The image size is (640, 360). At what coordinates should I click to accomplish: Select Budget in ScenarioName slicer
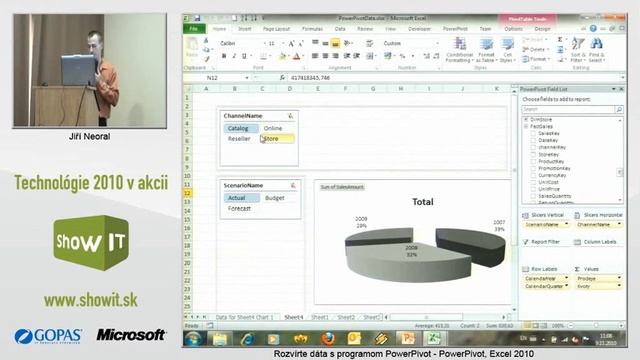point(279,198)
